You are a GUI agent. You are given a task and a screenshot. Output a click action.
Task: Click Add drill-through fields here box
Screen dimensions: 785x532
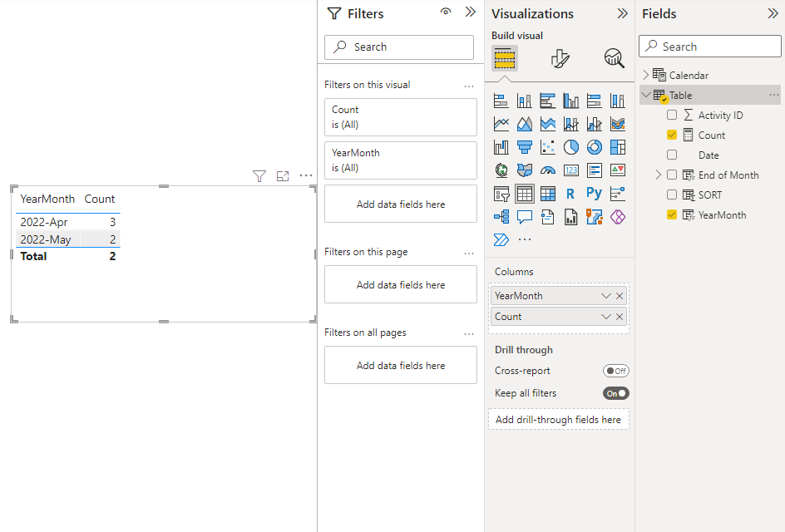click(x=559, y=420)
